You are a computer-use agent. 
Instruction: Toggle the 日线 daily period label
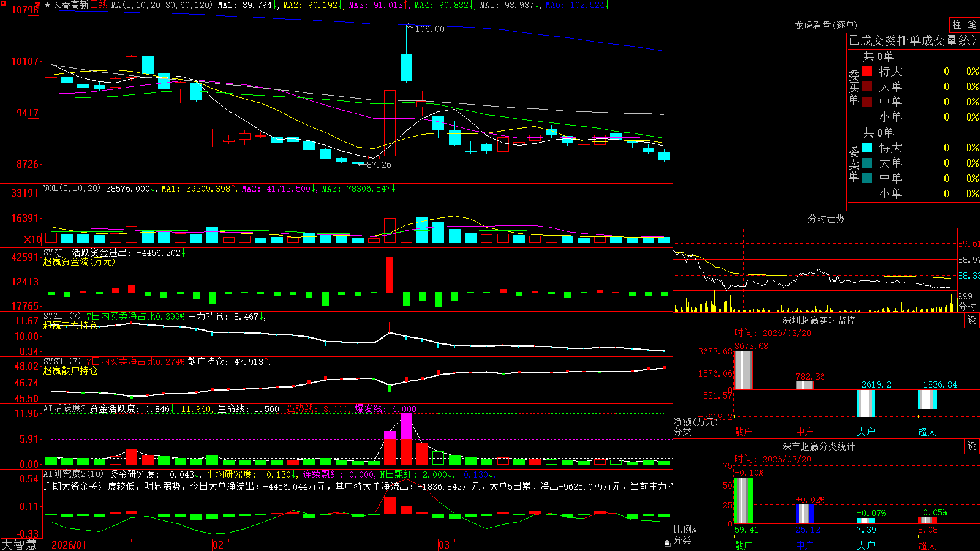pyautogui.click(x=99, y=5)
